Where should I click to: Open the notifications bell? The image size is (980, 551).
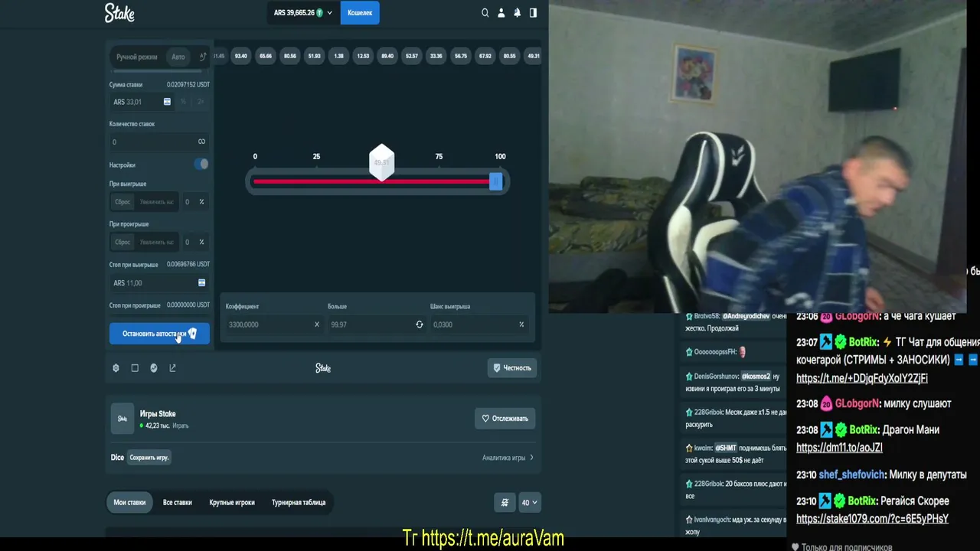518,13
